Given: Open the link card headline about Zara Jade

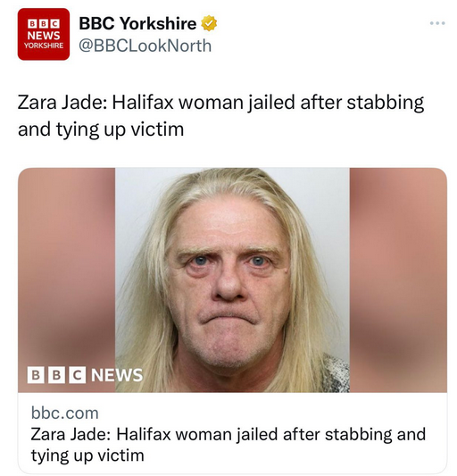Looking at the screenshot, I should click(228, 445).
